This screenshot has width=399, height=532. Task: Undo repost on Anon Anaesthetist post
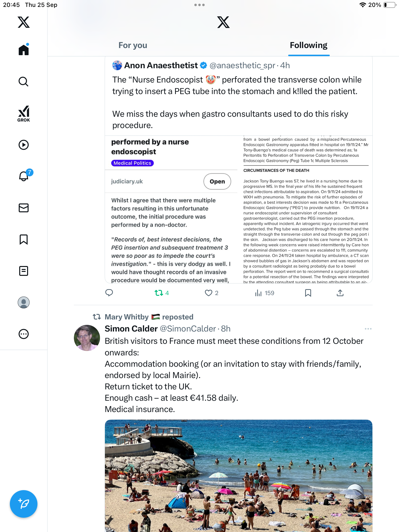pyautogui.click(x=159, y=293)
